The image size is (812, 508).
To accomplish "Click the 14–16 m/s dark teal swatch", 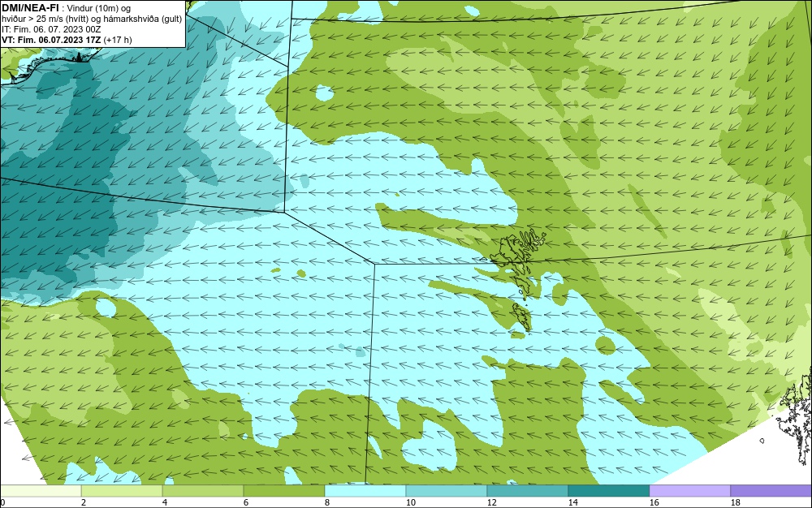I will click(x=608, y=491).
